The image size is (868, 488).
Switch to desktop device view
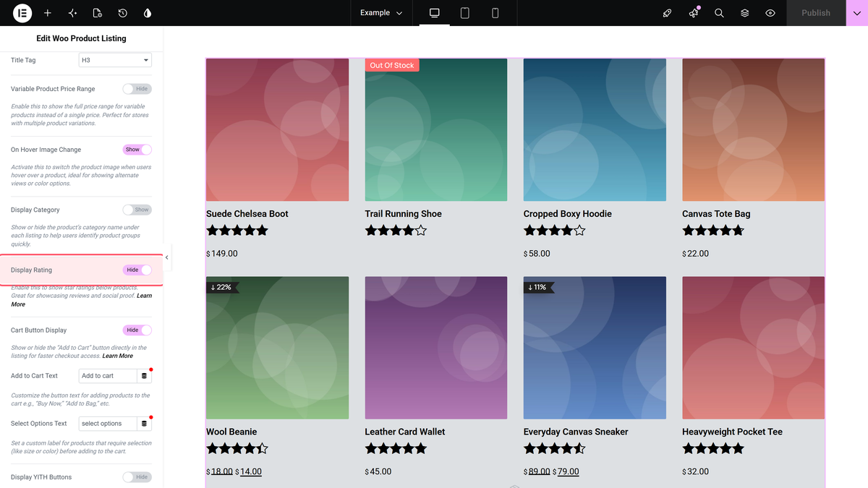tap(435, 13)
